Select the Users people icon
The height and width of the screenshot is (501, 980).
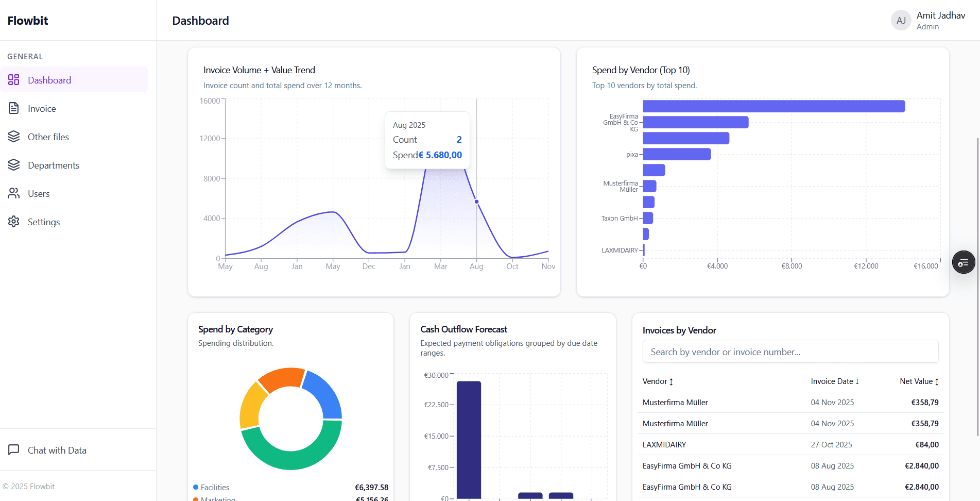(13, 193)
